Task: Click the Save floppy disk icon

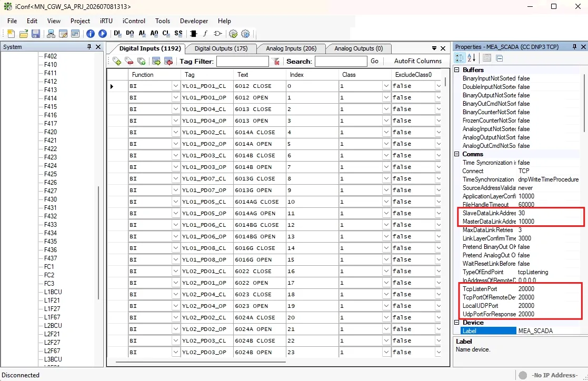Action: tap(36, 34)
